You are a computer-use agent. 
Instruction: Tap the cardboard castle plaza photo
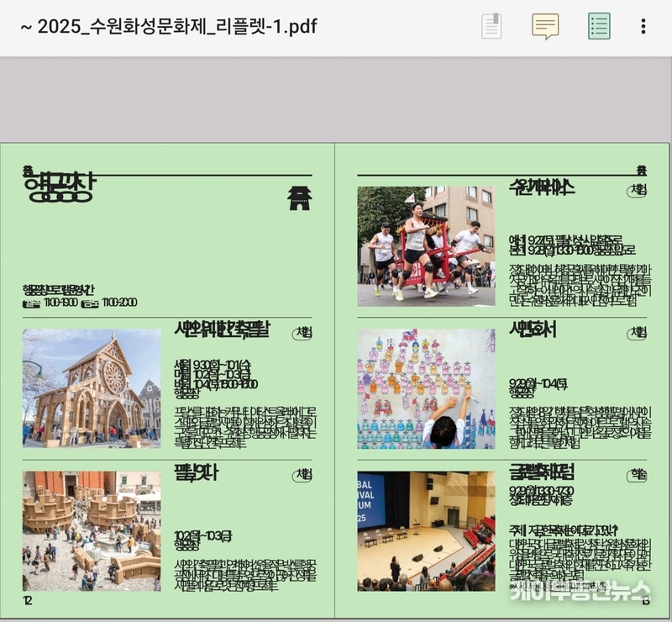[92, 531]
